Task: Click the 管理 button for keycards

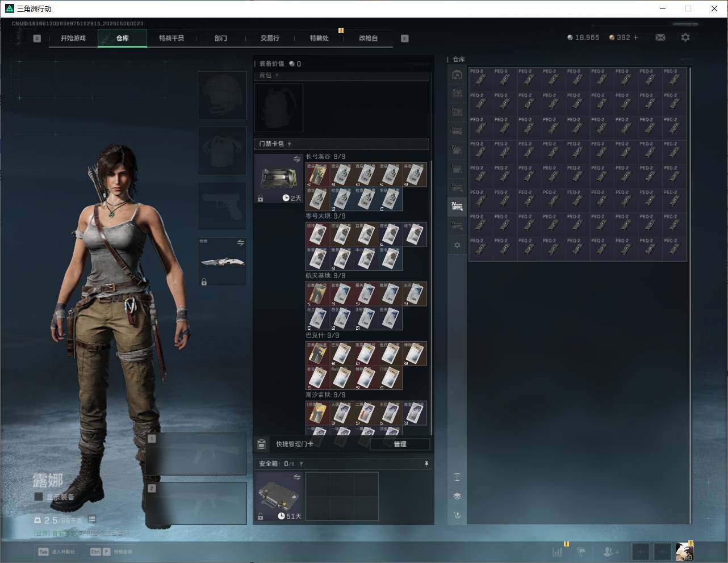Action: 400,444
